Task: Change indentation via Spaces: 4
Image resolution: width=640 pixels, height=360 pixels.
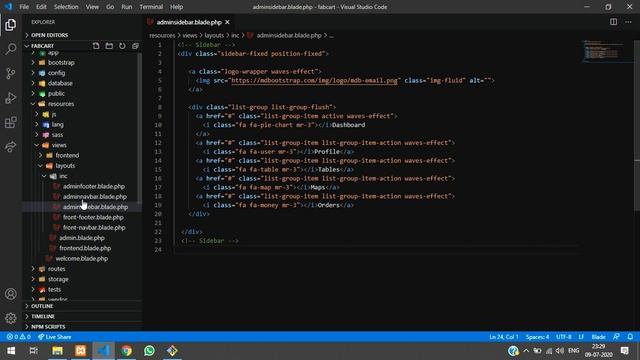Action: [x=537, y=337]
